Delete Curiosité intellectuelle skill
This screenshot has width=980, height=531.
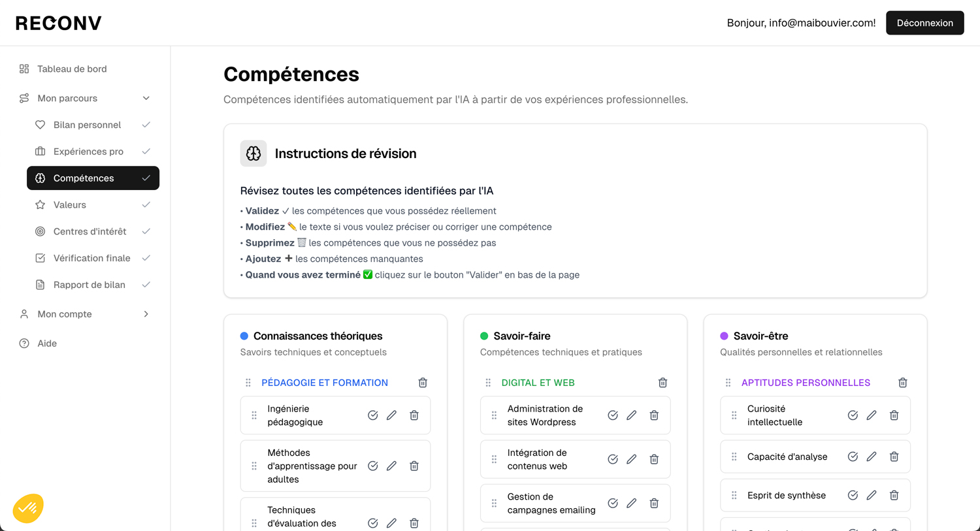[x=894, y=415]
